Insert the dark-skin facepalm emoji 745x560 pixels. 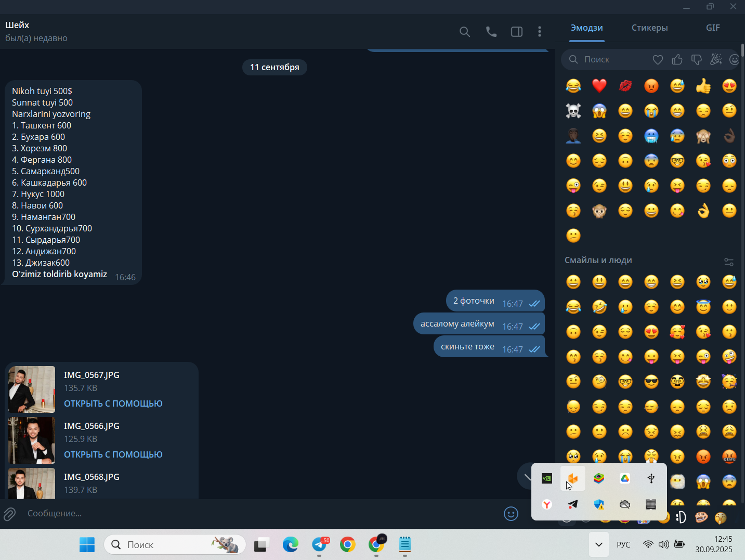coord(573,136)
